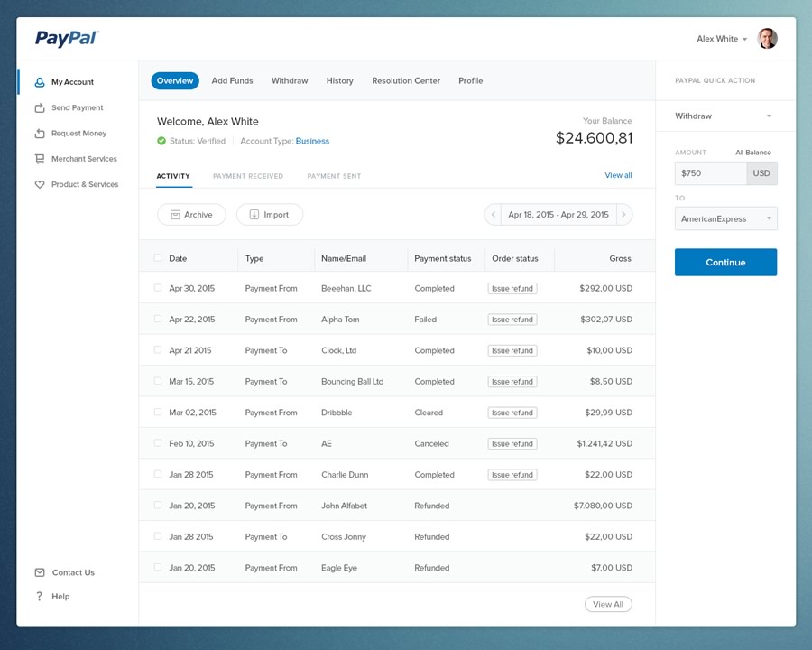Issue refund for Clock, Ltd payment
Screen dimensions: 812x650
[x=512, y=350]
